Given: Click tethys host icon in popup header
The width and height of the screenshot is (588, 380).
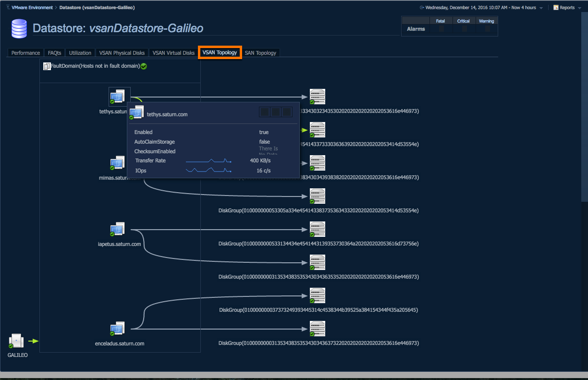Looking at the screenshot, I should 136,113.
